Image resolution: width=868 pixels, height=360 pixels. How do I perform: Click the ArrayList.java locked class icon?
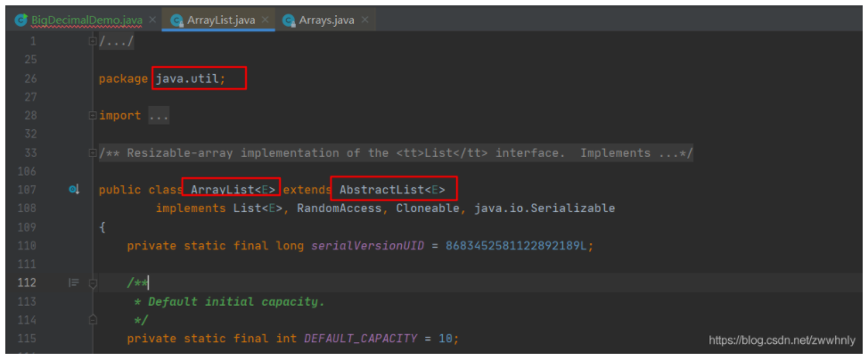point(177,20)
